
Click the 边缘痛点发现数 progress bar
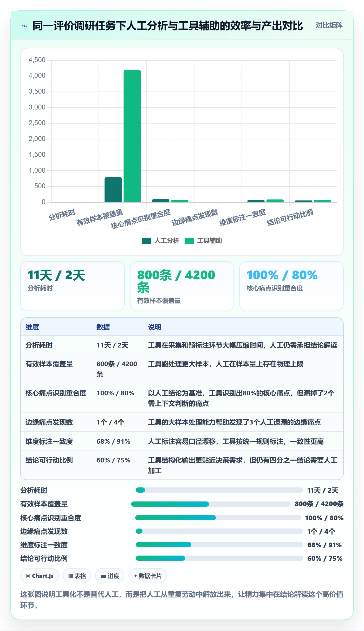219,531
